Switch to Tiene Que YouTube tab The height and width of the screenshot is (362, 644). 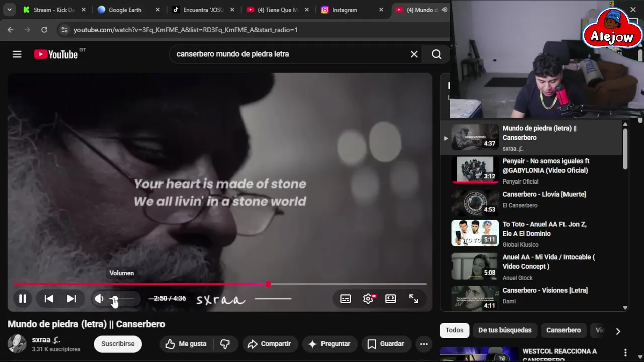click(277, 10)
